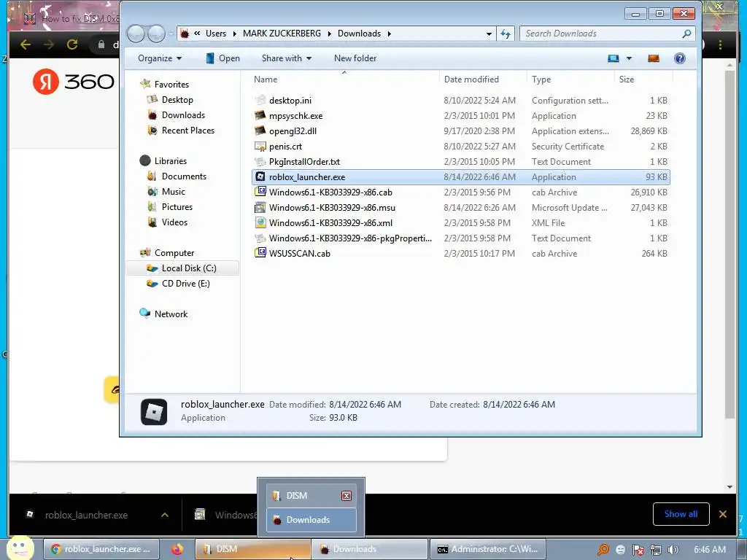Select Windows6.1-KB3033929-x86.cab icon
747x560 pixels.
pyautogui.click(x=260, y=192)
